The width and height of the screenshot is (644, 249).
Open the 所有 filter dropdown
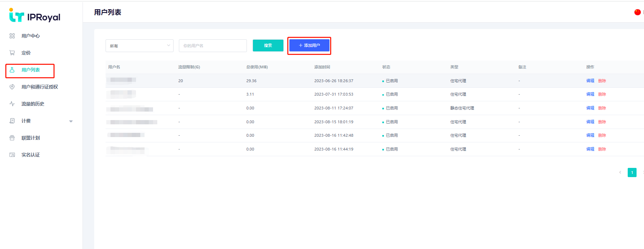(139, 46)
